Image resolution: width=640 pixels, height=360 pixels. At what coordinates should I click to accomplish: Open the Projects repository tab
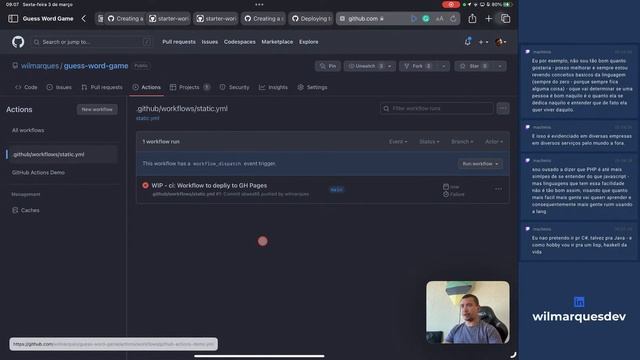(x=190, y=87)
